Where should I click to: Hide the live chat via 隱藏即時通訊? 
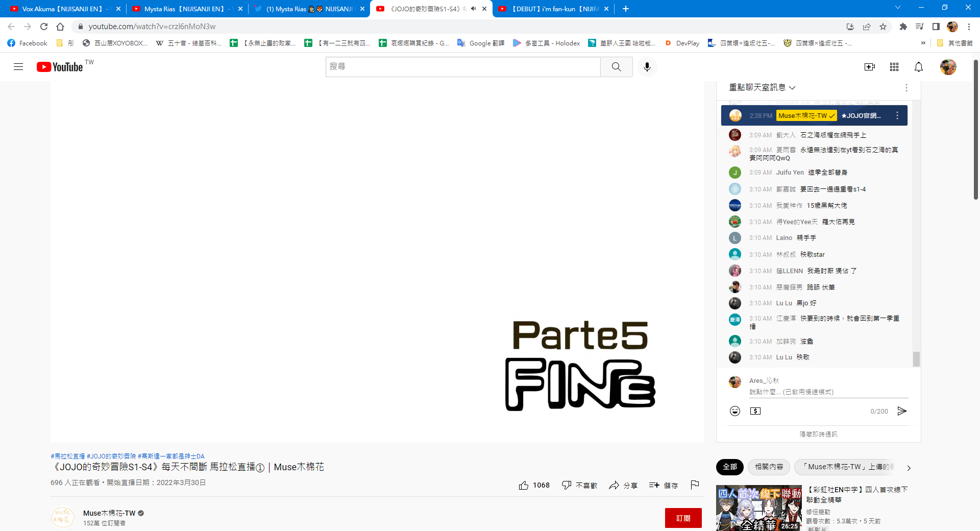point(818,434)
